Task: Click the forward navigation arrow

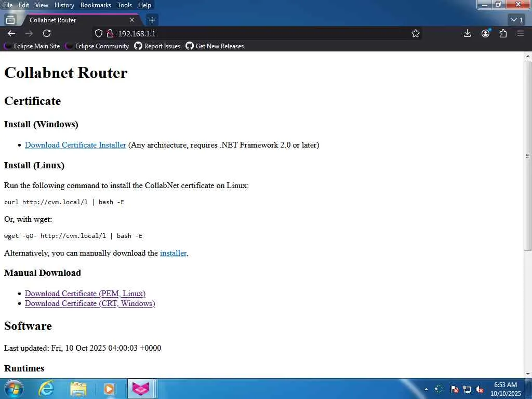Action: [29, 33]
